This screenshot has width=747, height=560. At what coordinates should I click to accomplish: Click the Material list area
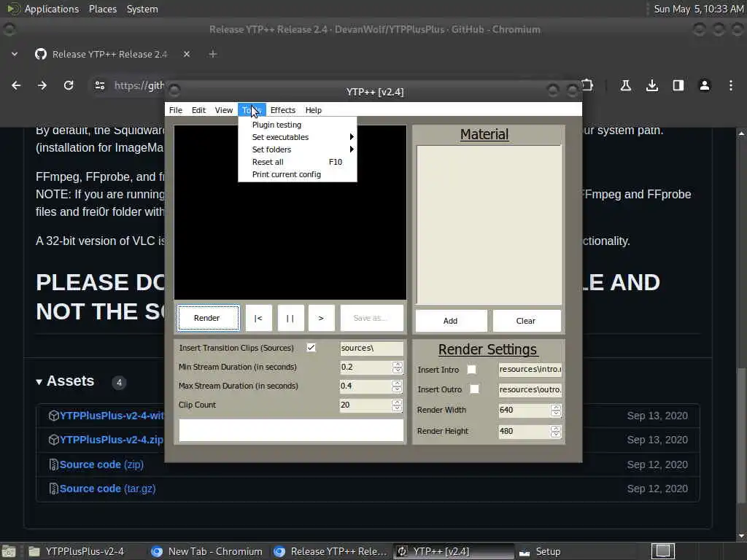tap(489, 225)
